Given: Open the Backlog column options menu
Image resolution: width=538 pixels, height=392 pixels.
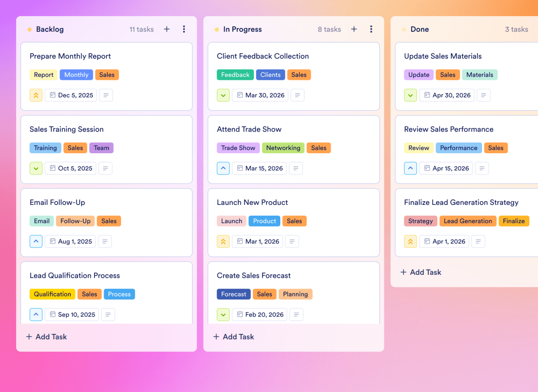Looking at the screenshot, I should (x=184, y=29).
